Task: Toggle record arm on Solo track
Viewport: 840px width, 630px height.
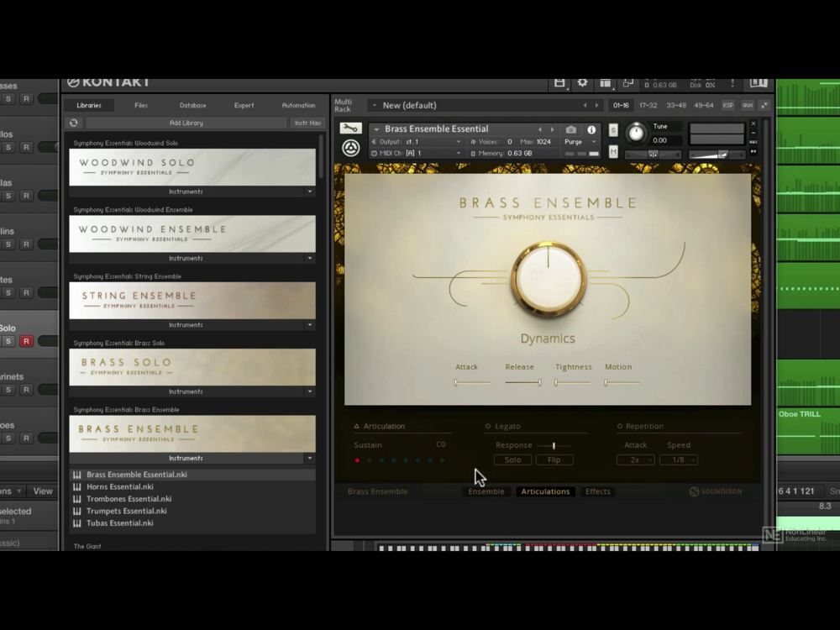Action: 26,341
